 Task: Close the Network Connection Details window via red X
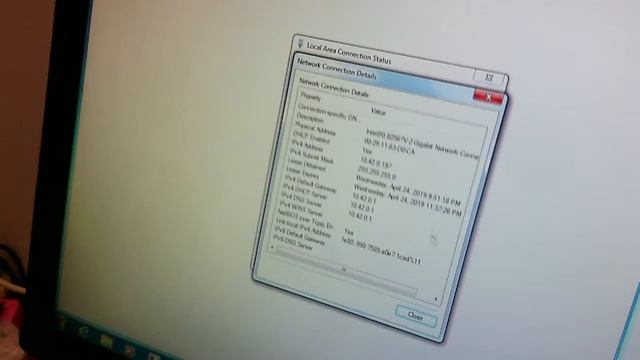point(488,97)
